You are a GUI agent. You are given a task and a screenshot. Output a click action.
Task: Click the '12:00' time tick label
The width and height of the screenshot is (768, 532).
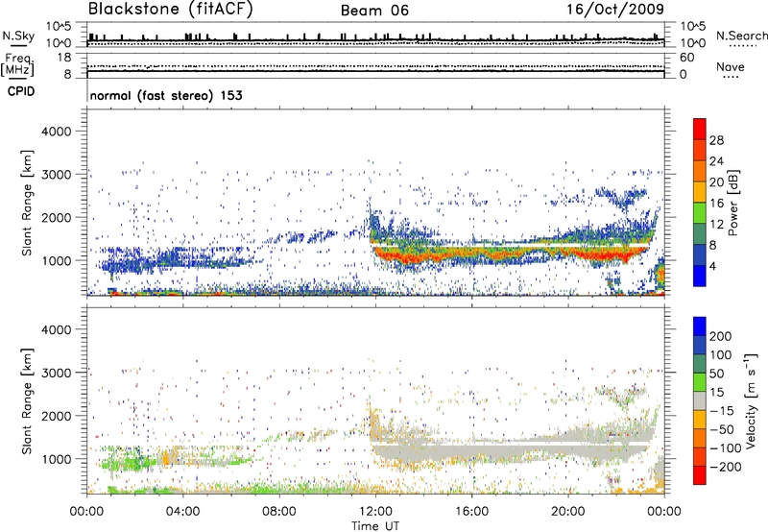(375, 512)
